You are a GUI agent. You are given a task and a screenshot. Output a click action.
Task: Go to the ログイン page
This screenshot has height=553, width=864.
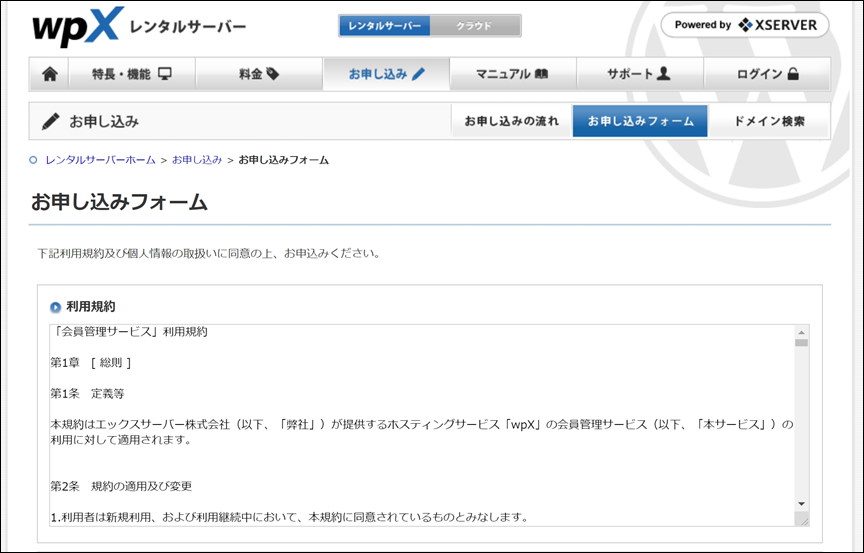767,74
